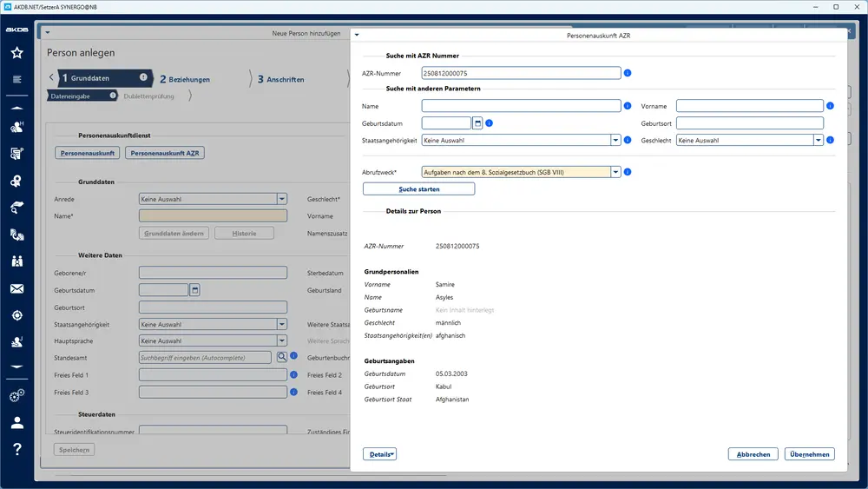This screenshot has width=868, height=489.
Task: Expand the Staatsangehörigkeit dropdown in AZR dialog
Action: click(615, 139)
